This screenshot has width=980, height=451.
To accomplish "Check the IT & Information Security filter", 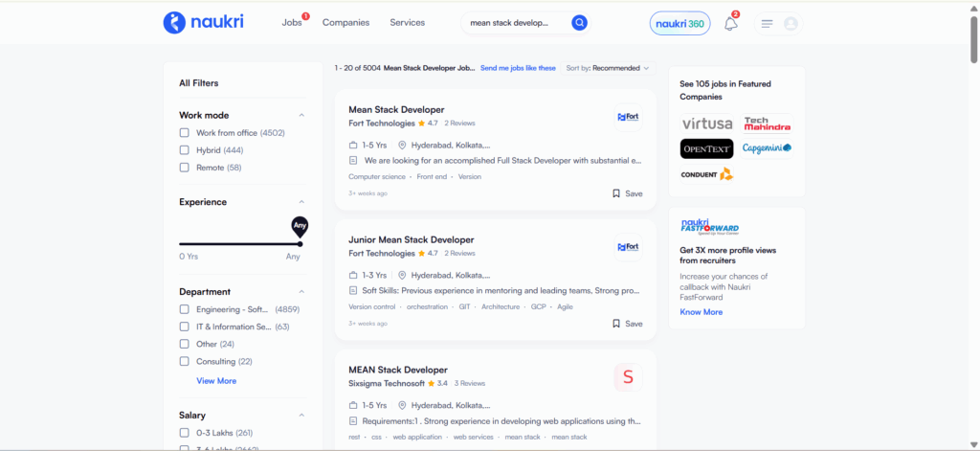I will click(x=185, y=327).
